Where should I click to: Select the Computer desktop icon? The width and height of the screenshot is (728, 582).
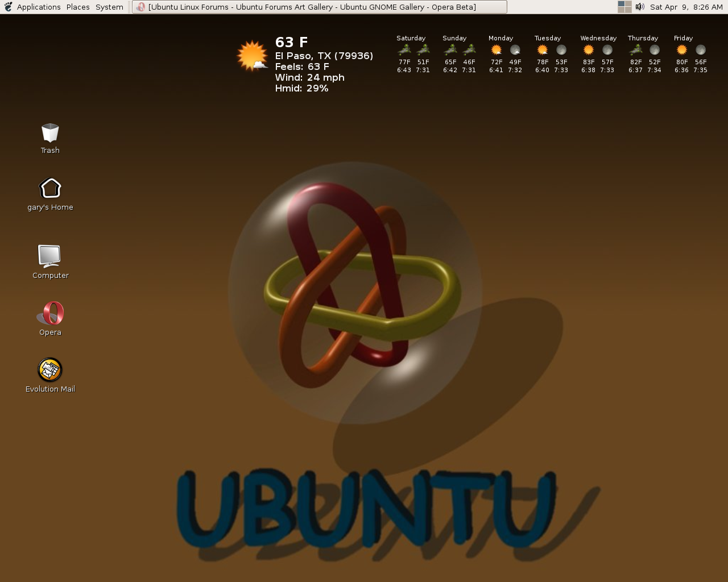point(50,262)
